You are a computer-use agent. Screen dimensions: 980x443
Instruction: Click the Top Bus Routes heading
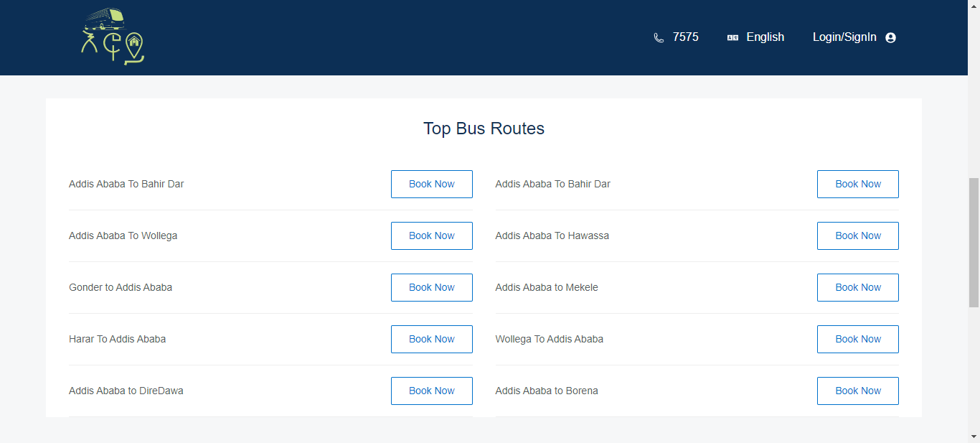[x=484, y=129]
